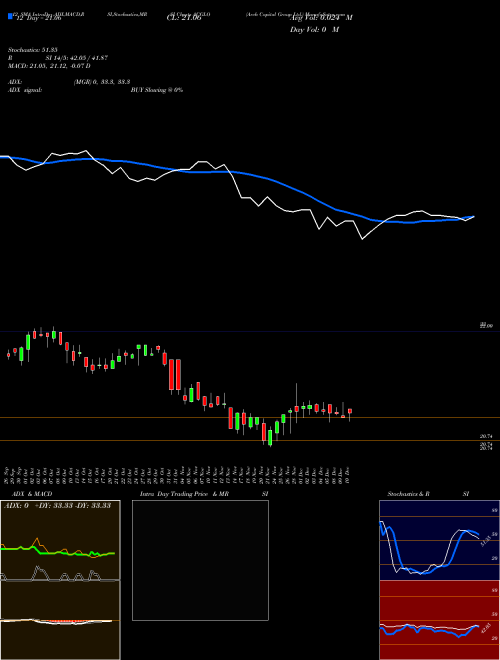Image resolution: width=500 pixels, height=660 pixels.
Task: Click the 'Stochastics: 51.33' value
Action: click(32, 50)
